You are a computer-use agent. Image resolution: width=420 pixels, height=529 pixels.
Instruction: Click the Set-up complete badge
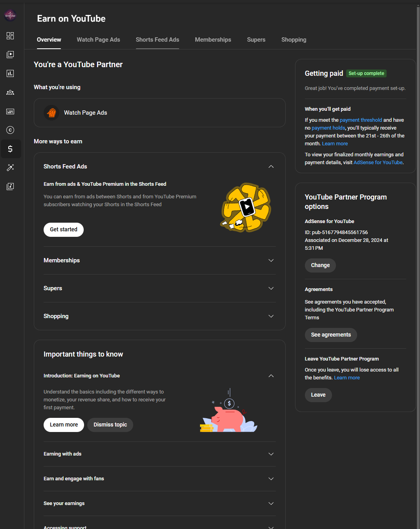click(366, 73)
